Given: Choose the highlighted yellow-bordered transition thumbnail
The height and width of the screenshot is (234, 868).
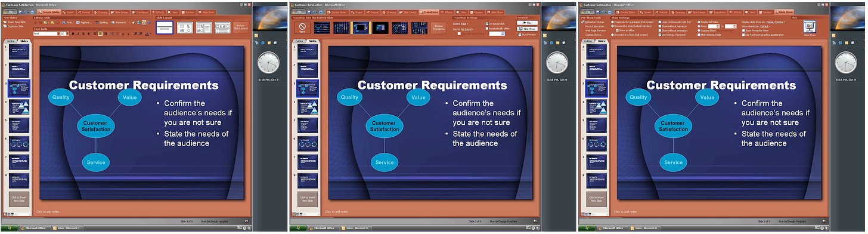Looking at the screenshot, I should (x=361, y=28).
